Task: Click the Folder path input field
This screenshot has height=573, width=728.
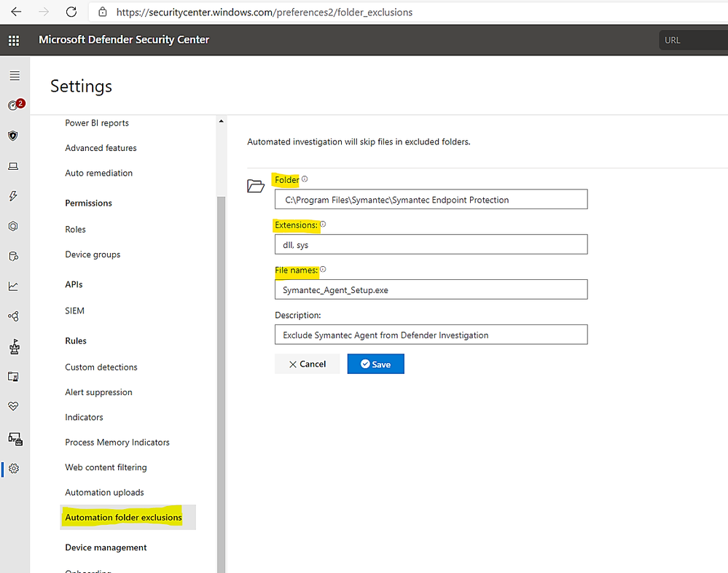Action: tap(431, 200)
